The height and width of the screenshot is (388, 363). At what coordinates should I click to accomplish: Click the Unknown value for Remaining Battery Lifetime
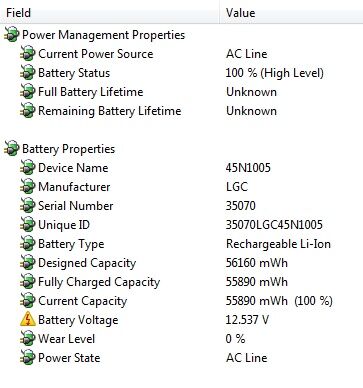(x=251, y=111)
